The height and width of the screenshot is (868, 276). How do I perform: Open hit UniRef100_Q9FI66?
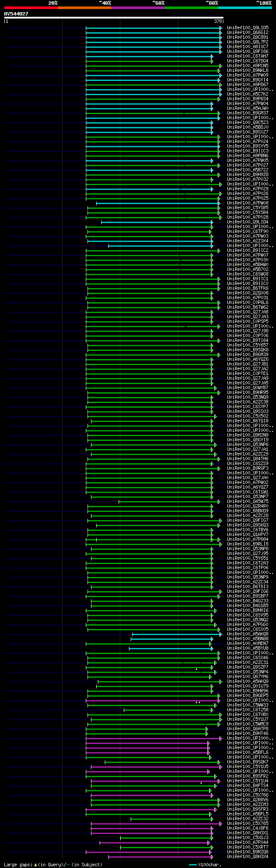(248, 52)
